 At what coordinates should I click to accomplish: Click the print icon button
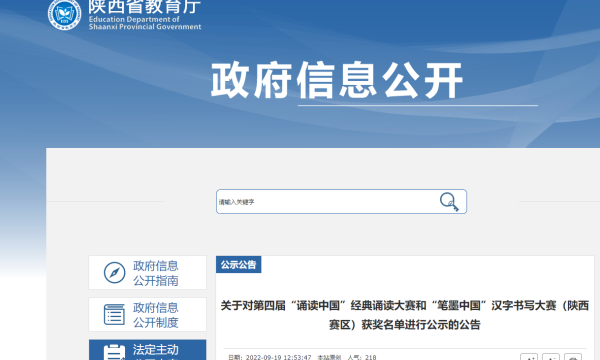(572, 357)
